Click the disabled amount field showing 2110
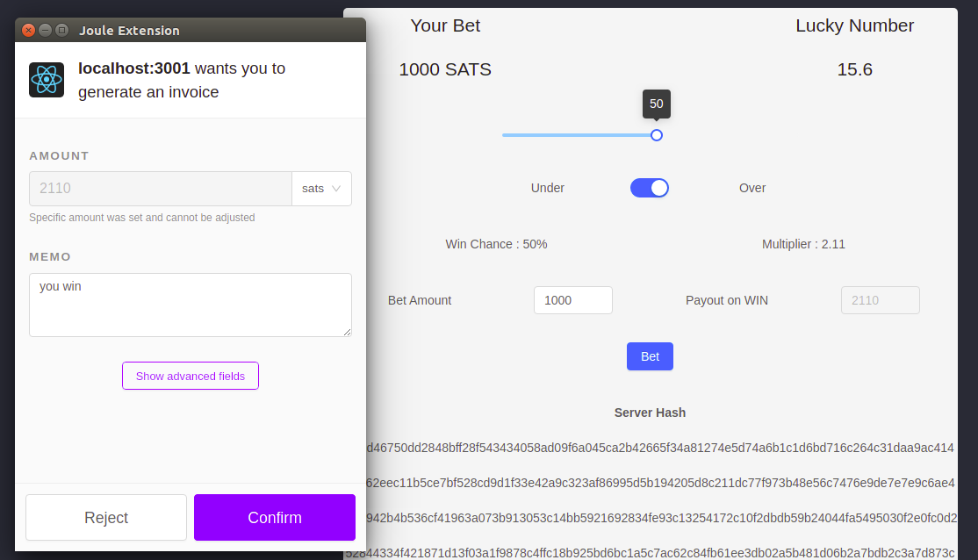This screenshot has height=560, width=978. [161, 189]
